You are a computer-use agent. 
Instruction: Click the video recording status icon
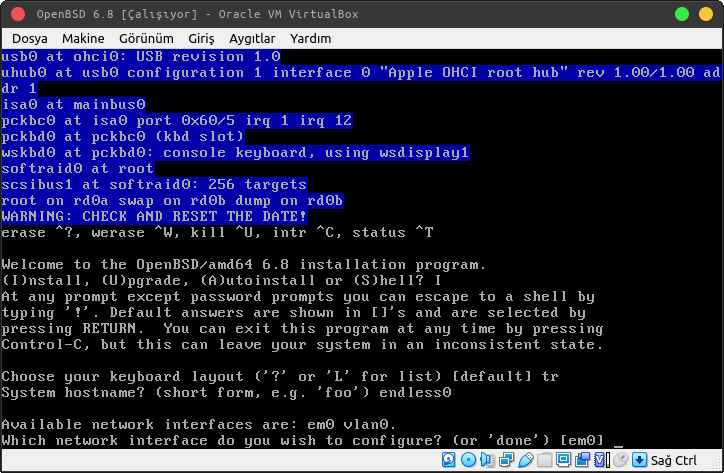582,460
